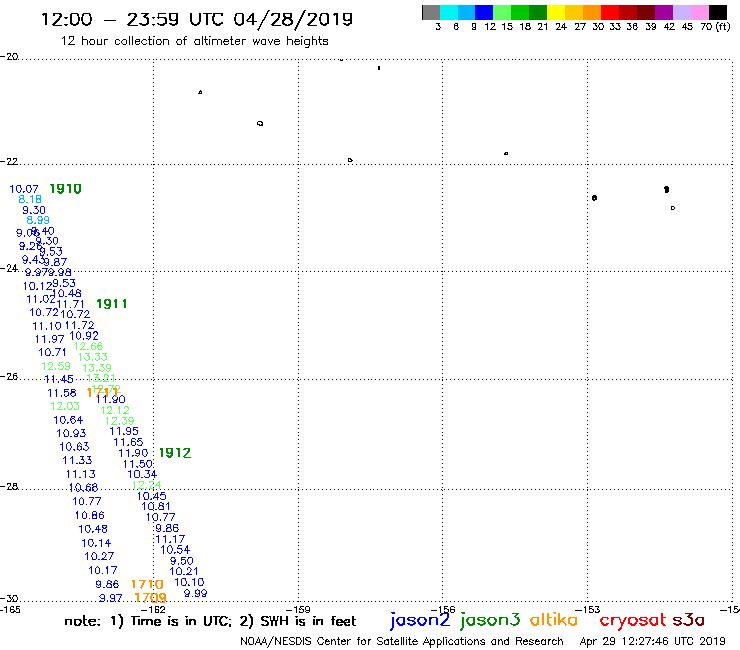
Task: Click the note about UTC time and SWH in feet
Action: tap(210, 621)
